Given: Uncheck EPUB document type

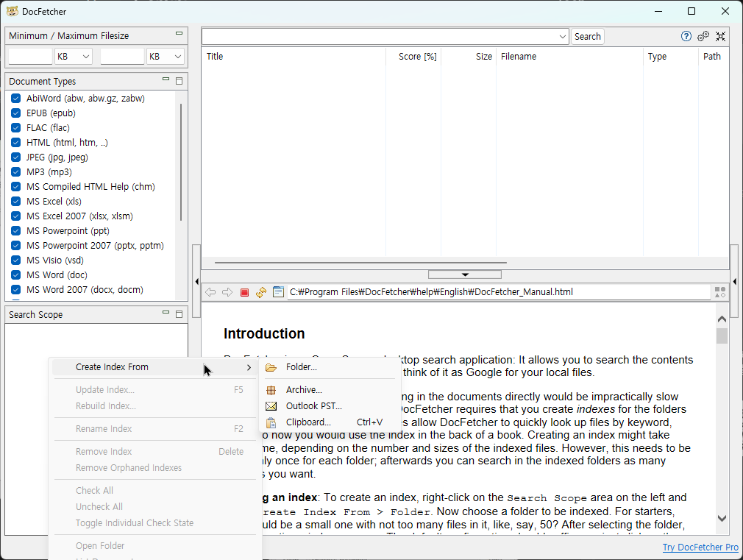Looking at the screenshot, I should pyautogui.click(x=15, y=113).
